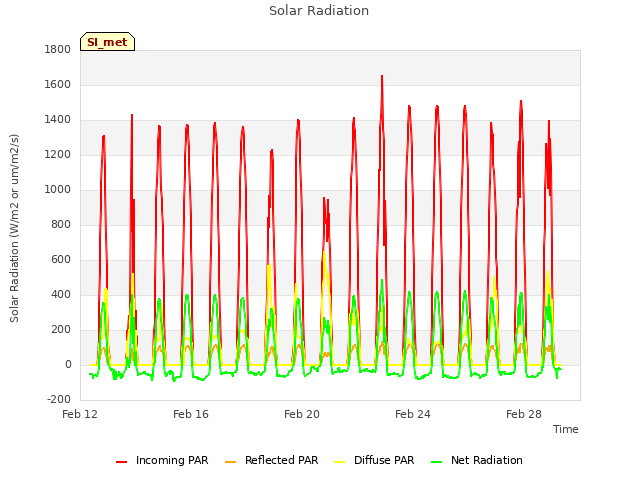640x480 pixels.
Task: Toggle the Reflected PAR legend entry
Action: 271,460
